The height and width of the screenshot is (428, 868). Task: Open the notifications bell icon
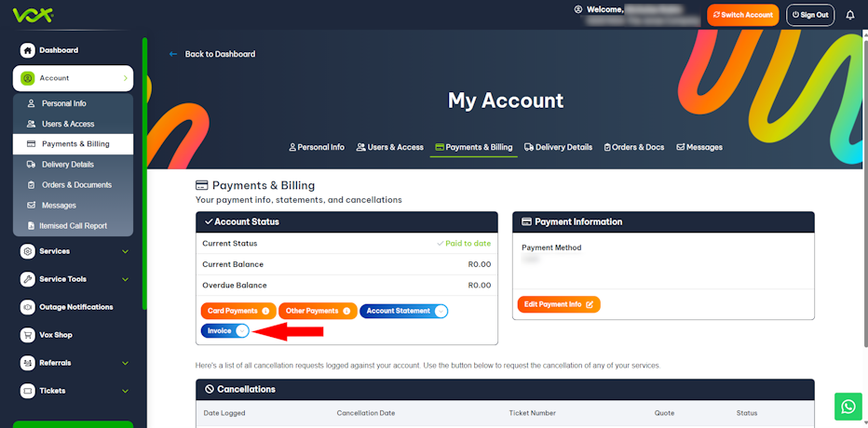point(849,15)
